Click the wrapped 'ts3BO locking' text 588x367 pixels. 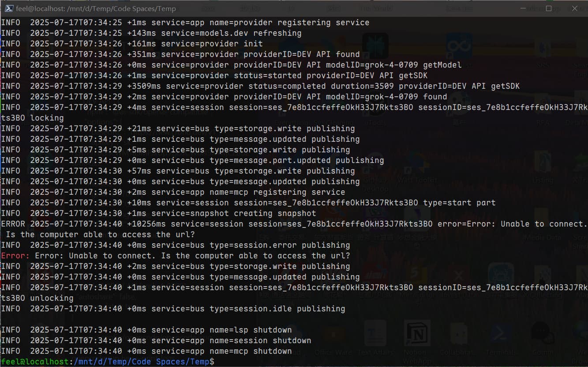(x=32, y=118)
